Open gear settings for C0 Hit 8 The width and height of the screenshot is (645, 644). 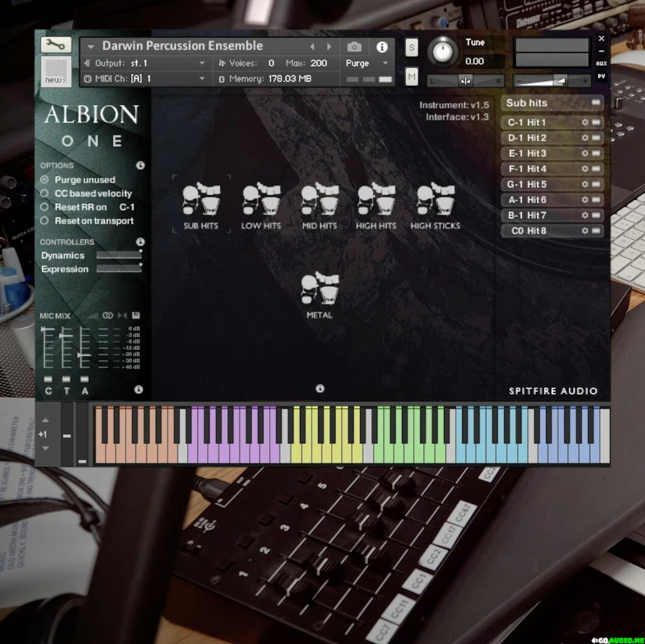[x=585, y=231]
